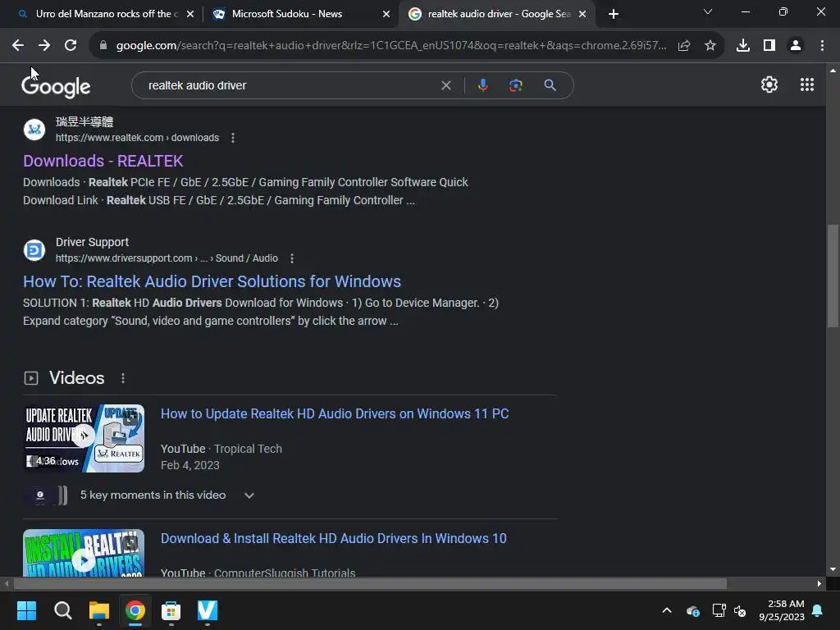Click the realtek.com downloads URL
Viewport: 840px width, 630px height.
[x=137, y=138]
